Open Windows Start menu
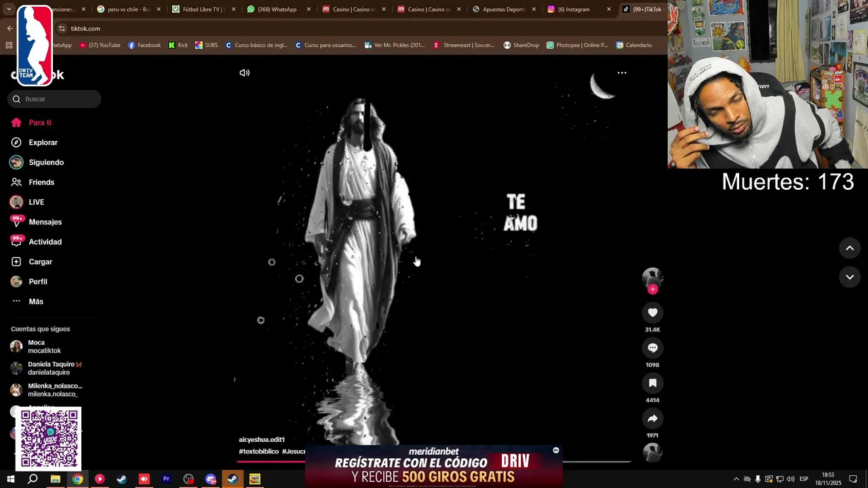This screenshot has height=488, width=868. [10, 479]
